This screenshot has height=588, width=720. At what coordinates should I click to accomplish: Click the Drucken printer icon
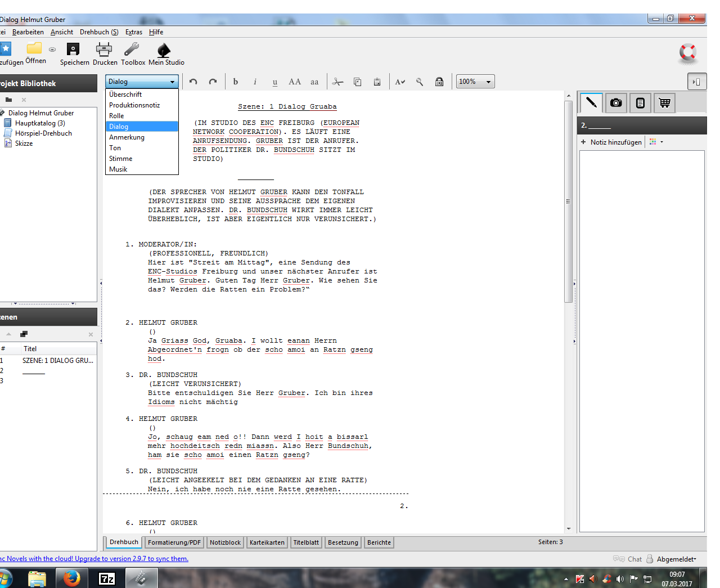[104, 51]
